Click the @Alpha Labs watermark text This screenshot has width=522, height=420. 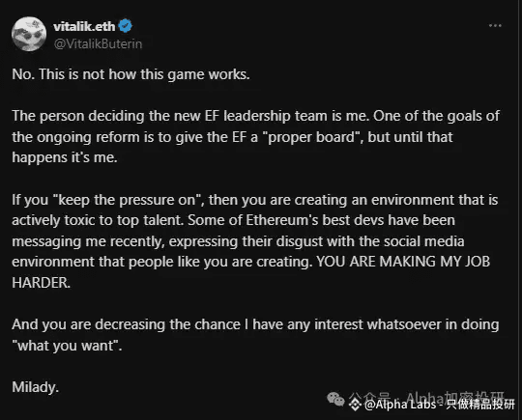pyautogui.click(x=400, y=405)
